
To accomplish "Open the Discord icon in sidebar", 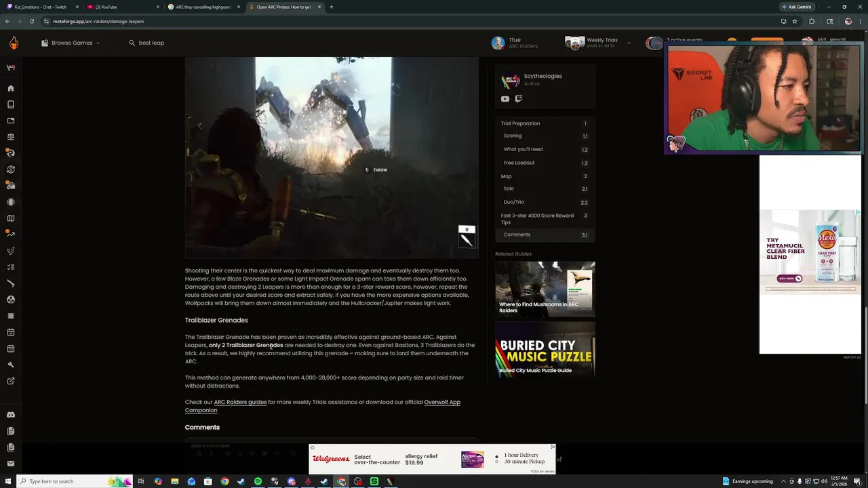I will coord(10,415).
